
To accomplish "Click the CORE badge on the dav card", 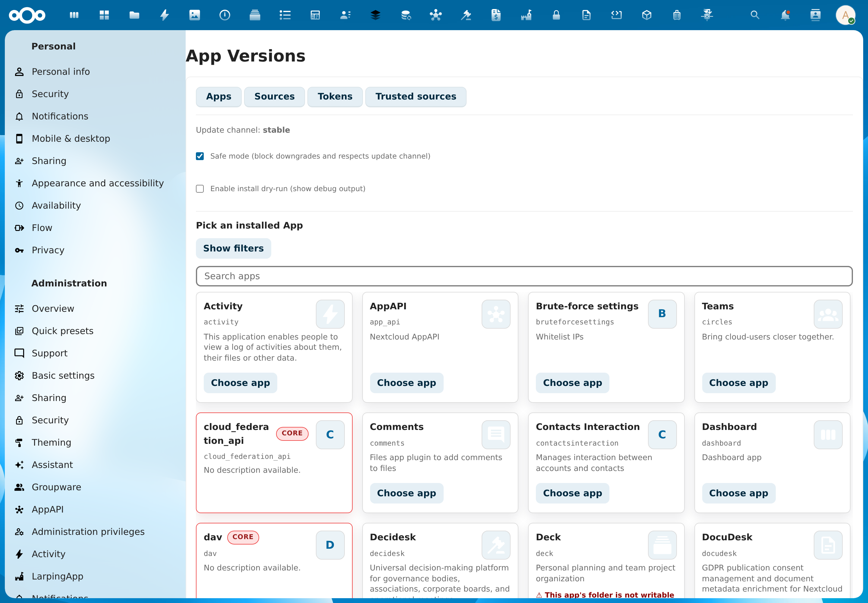I will pos(243,537).
